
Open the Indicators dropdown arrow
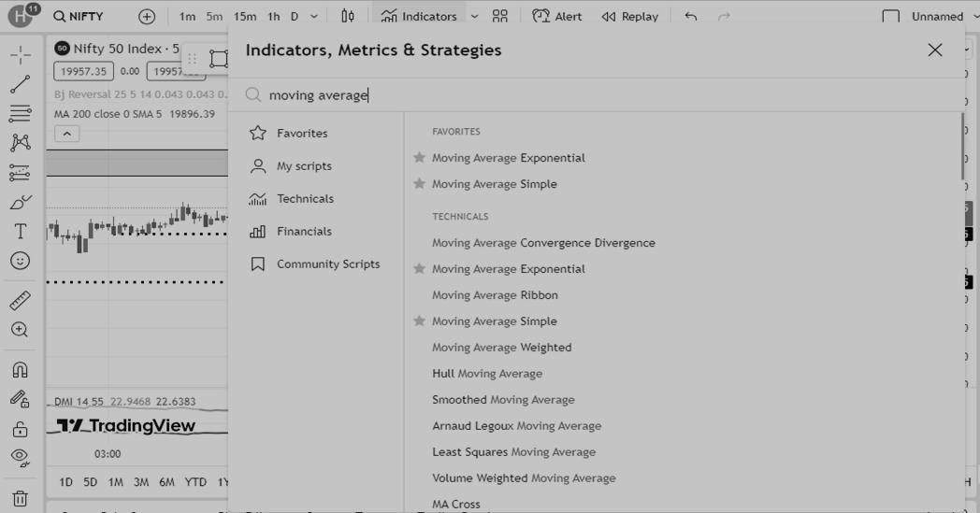pos(474,17)
